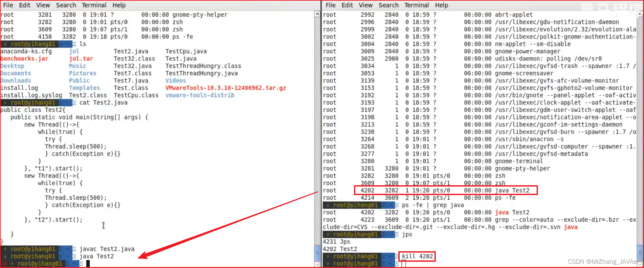Click vmware-tools-distrib directory name
This screenshot has width=644, height=268.
pos(200,95)
